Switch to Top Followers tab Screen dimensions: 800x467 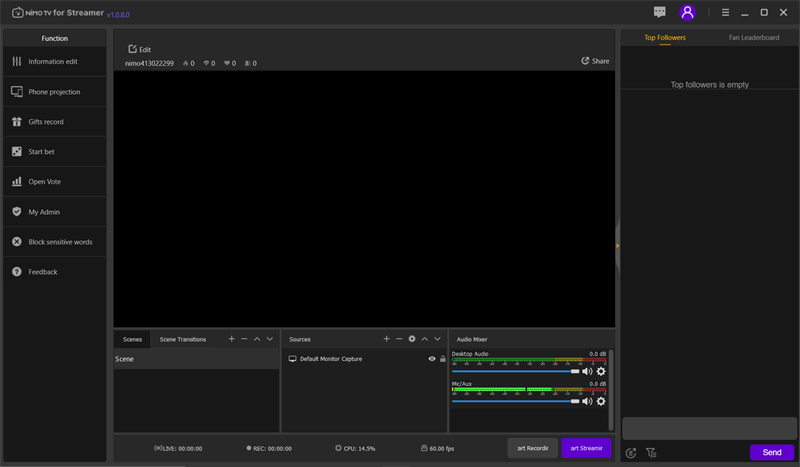tap(665, 38)
